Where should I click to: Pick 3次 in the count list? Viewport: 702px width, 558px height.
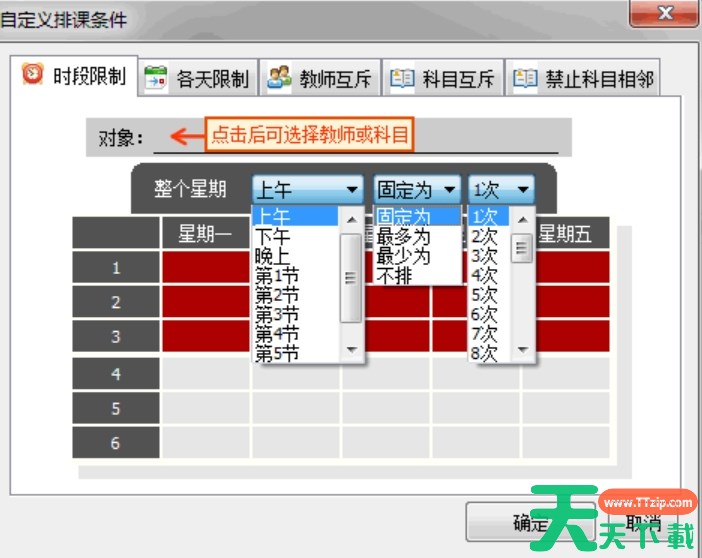[x=489, y=256]
